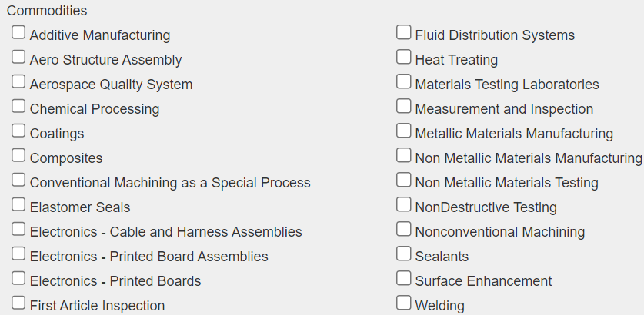Select the Sealants checkbox

point(403,254)
